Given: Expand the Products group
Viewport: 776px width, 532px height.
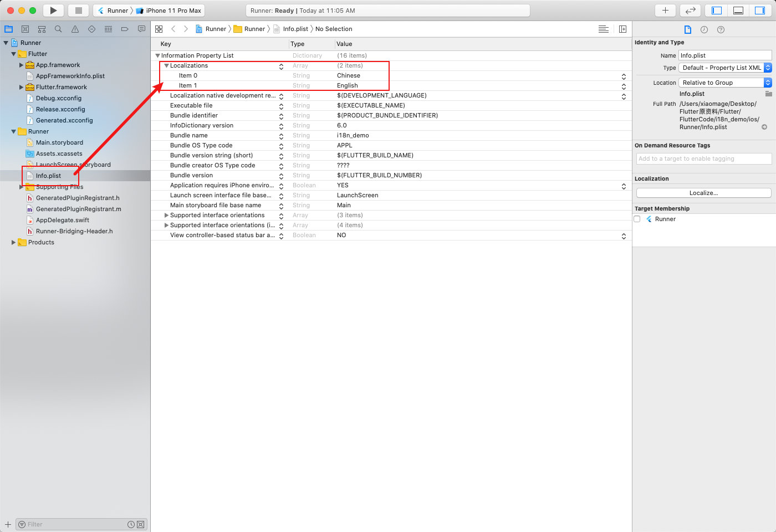Looking at the screenshot, I should pos(14,242).
